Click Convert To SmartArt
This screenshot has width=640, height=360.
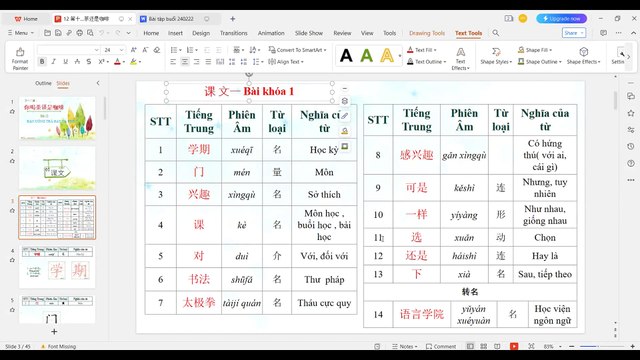tap(297, 50)
